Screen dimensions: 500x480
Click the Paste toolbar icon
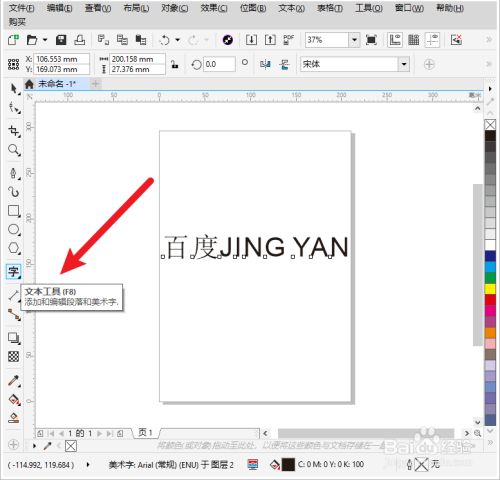tap(141, 40)
